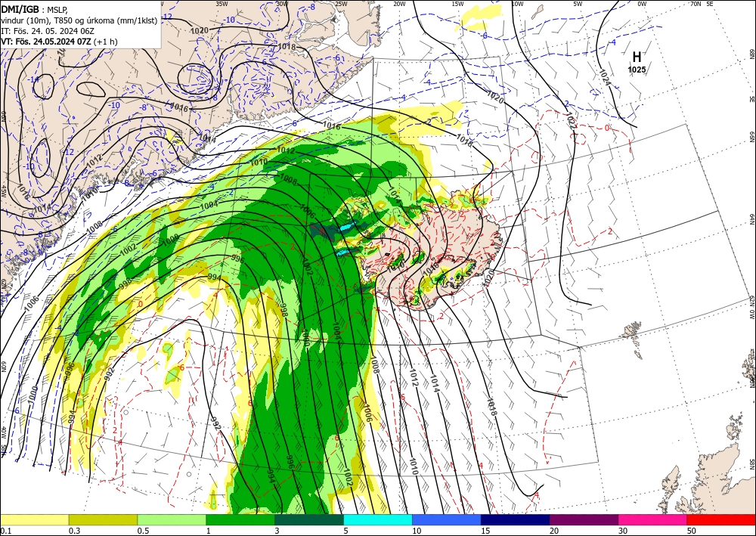Viewport: 756px width, 536px height.
Task: Click the '0.3' legend scale value
Action: (74, 531)
